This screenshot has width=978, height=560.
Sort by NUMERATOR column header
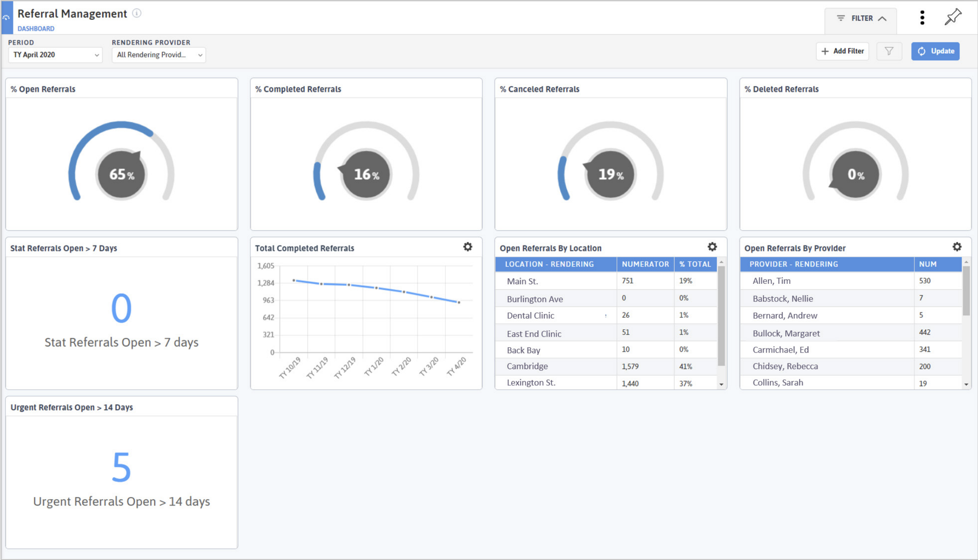(x=645, y=264)
